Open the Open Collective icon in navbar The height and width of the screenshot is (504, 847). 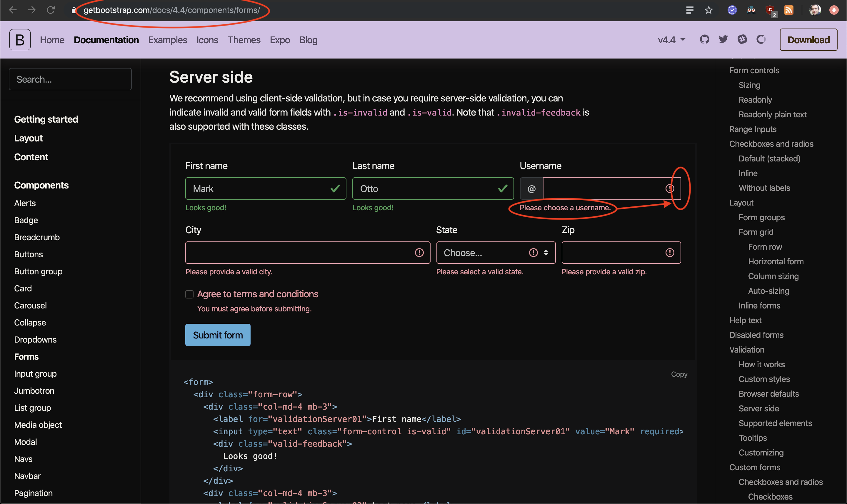(x=761, y=40)
